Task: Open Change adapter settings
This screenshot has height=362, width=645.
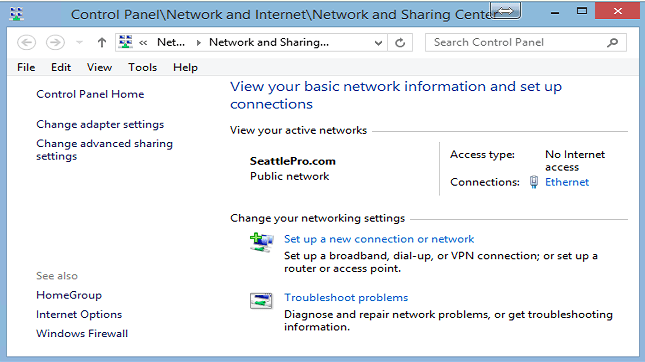Action: [x=100, y=124]
